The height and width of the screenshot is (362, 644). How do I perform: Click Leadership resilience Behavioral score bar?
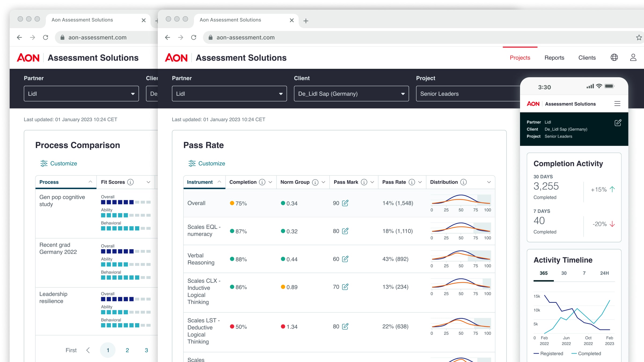[126, 325]
